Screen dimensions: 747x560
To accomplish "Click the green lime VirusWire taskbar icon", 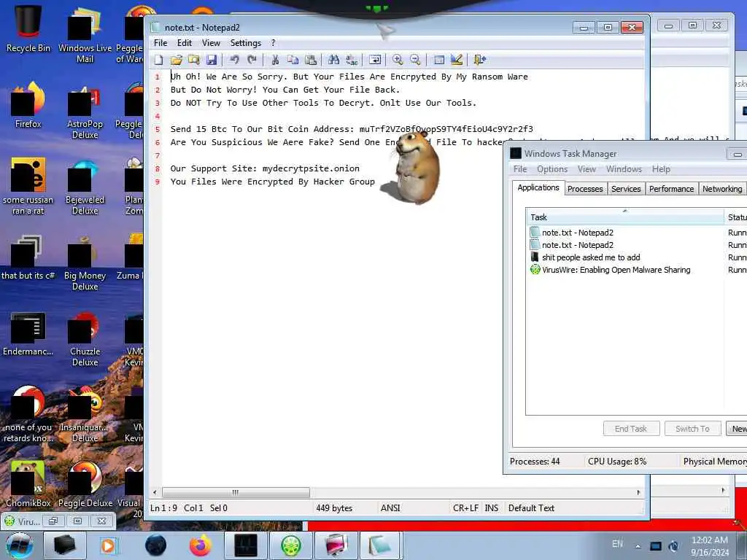I will click(290, 545).
